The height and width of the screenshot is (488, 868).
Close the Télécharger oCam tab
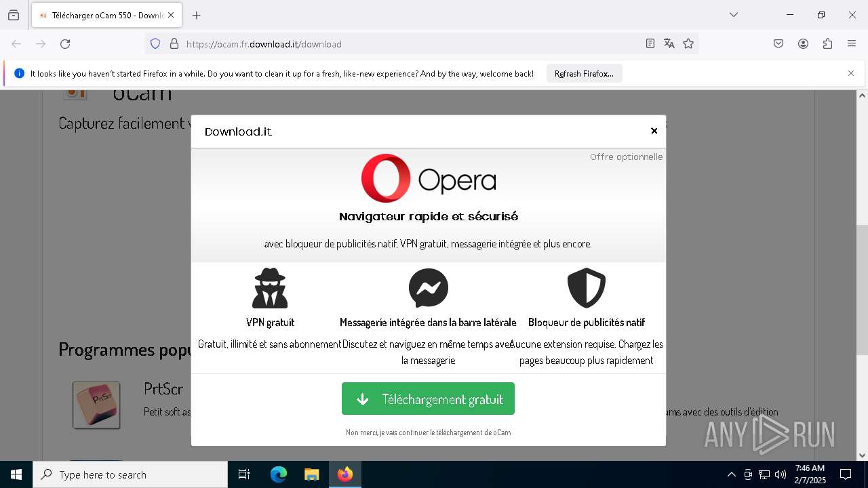(171, 15)
